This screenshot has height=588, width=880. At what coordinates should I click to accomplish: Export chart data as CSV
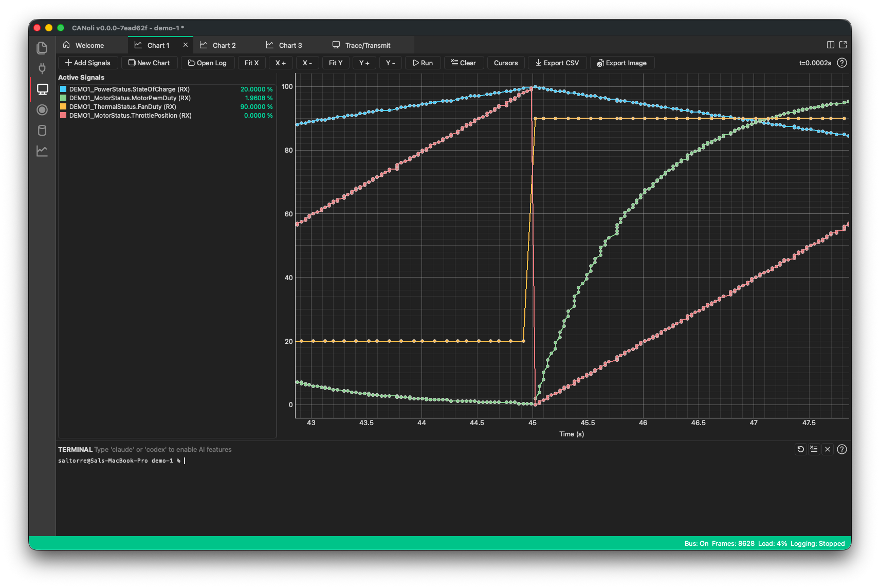click(x=557, y=63)
